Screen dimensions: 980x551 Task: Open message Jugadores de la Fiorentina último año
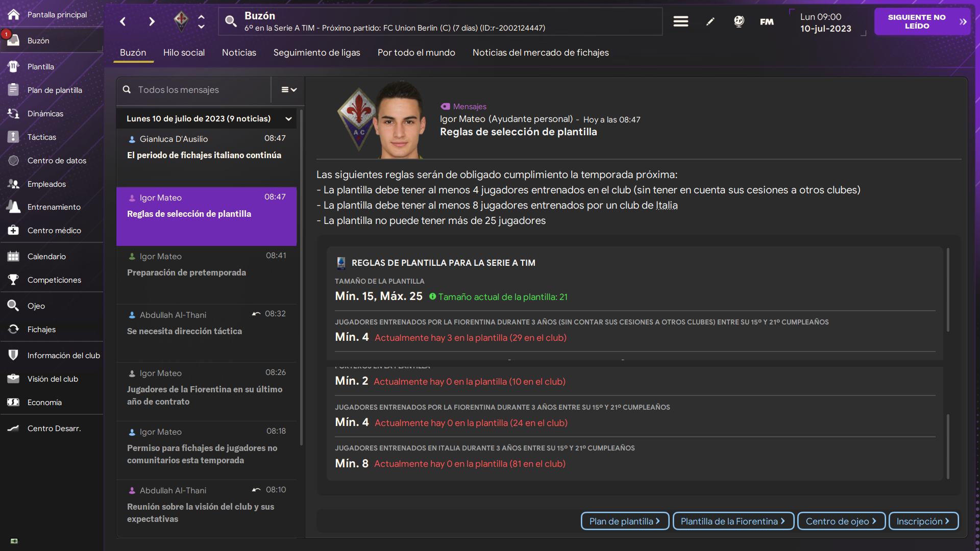(x=206, y=392)
